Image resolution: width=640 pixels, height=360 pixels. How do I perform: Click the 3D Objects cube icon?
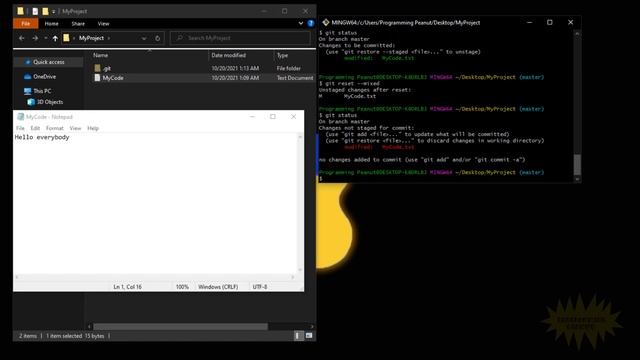click(x=31, y=102)
